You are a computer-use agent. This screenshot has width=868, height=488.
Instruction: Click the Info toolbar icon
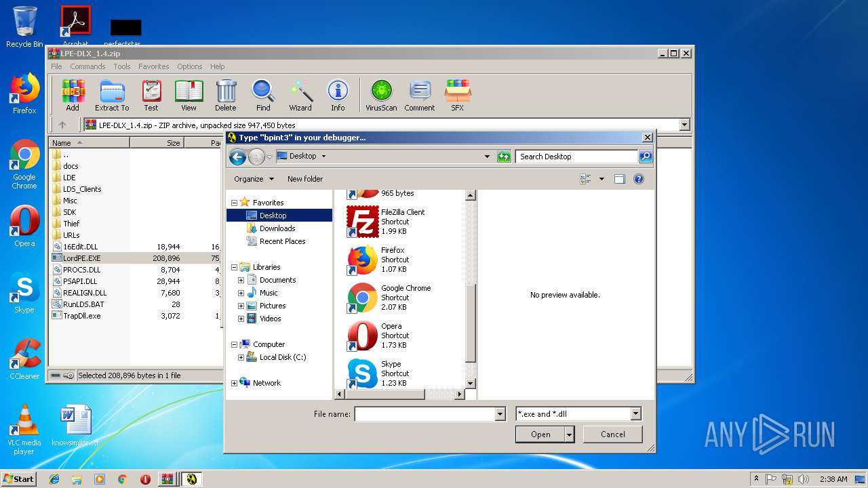pyautogui.click(x=338, y=96)
